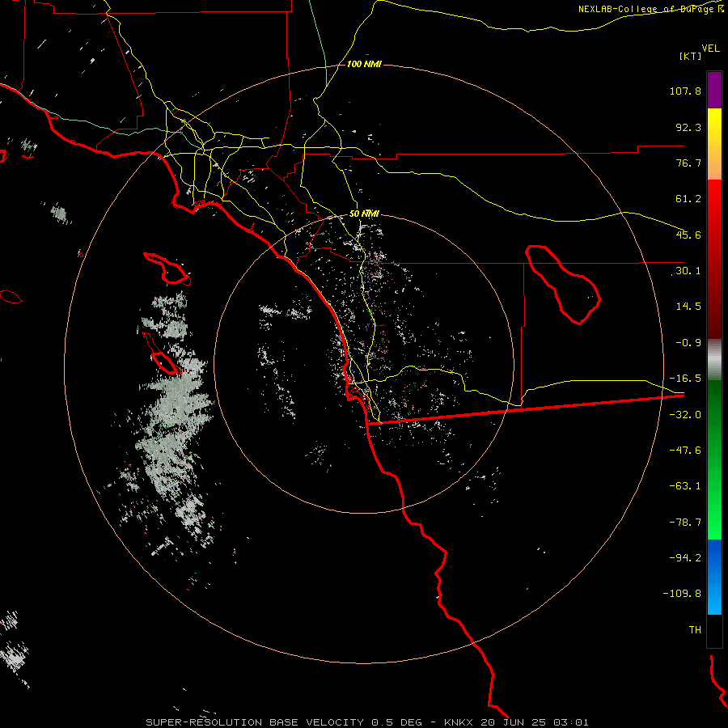
Task: Click the -0.9 legend value
Action: (x=688, y=343)
